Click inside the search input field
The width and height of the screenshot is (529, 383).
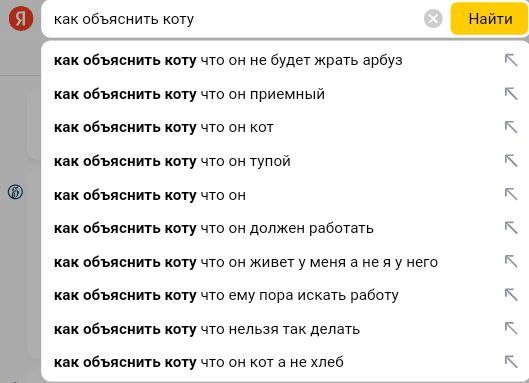pos(236,19)
